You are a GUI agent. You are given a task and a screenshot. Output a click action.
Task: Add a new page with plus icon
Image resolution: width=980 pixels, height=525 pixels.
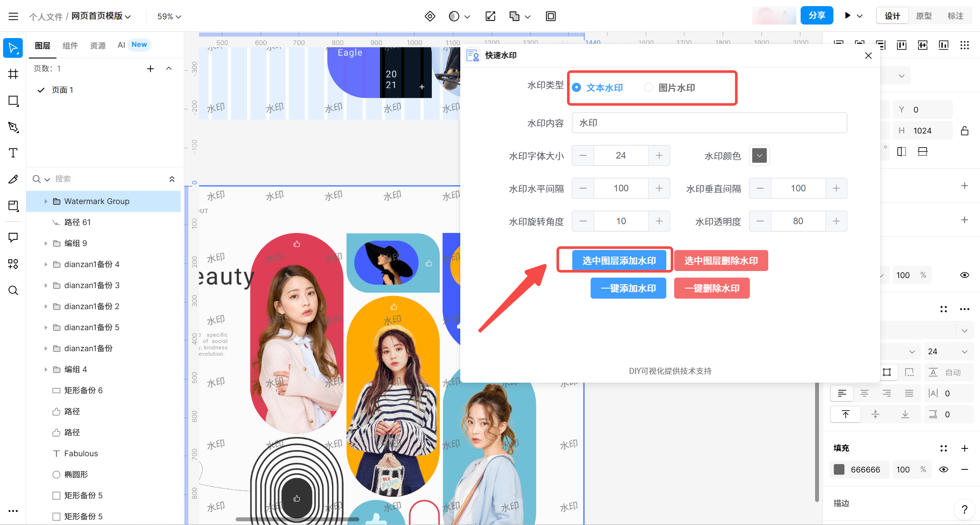coord(150,69)
